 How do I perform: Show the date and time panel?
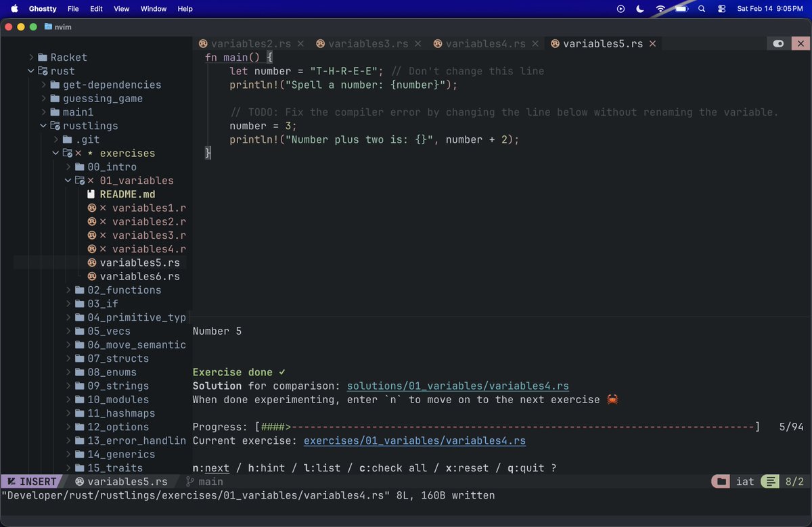coord(770,9)
